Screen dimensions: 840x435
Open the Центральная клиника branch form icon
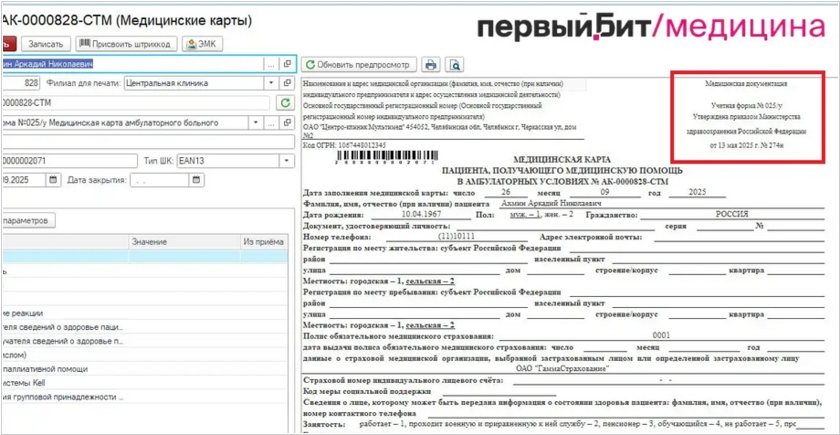coord(287,83)
